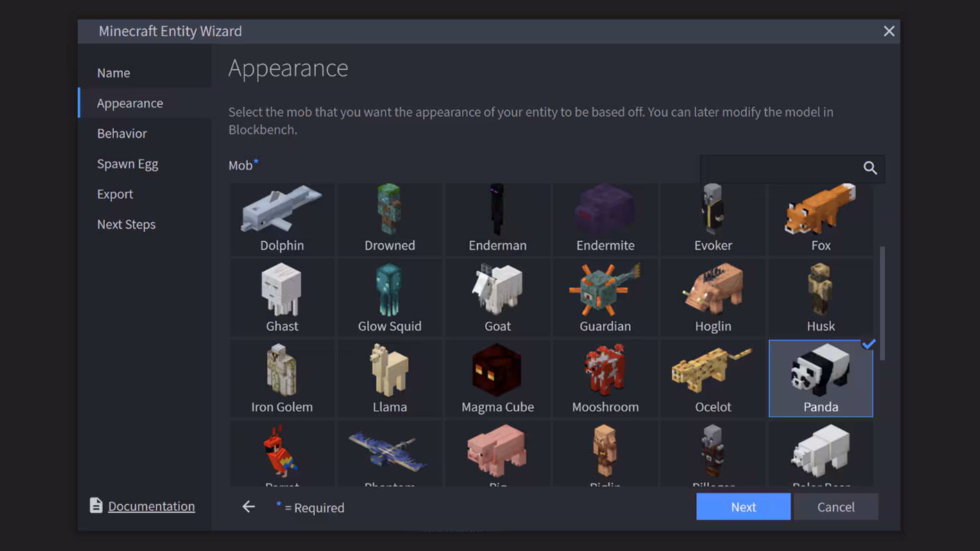The height and width of the screenshot is (551, 980).
Task: Select the Drowned mob
Action: [x=389, y=219]
